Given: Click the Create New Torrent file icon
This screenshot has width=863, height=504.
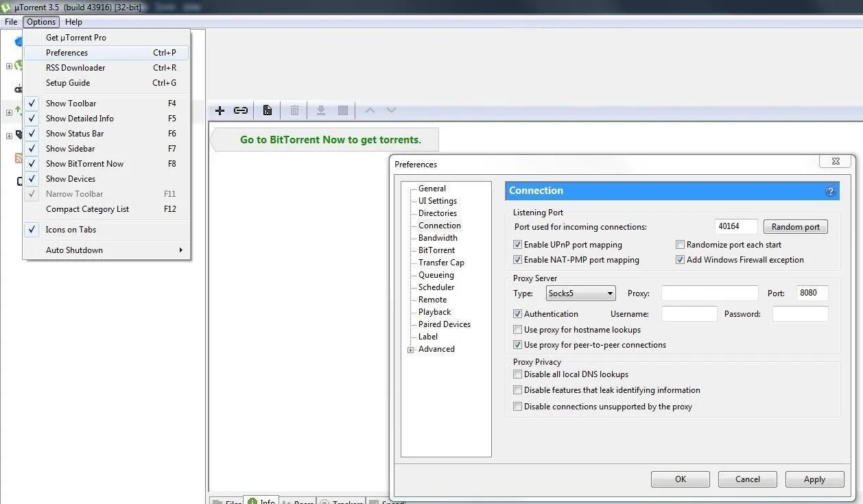Looking at the screenshot, I should (268, 110).
